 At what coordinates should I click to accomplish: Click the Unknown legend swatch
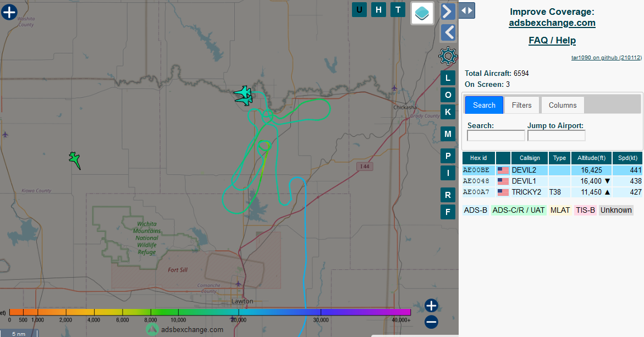coord(615,210)
